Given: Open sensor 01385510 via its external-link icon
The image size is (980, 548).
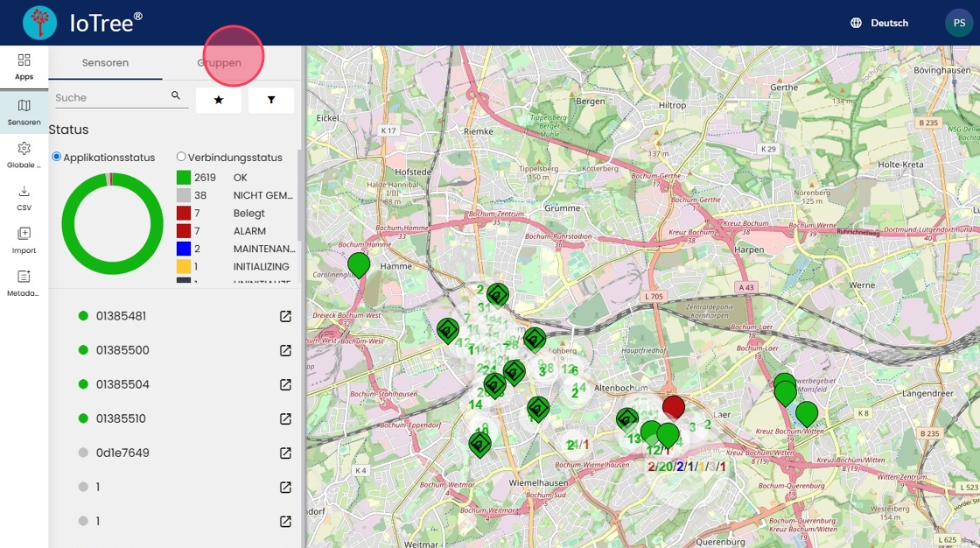Looking at the screenshot, I should [x=285, y=419].
